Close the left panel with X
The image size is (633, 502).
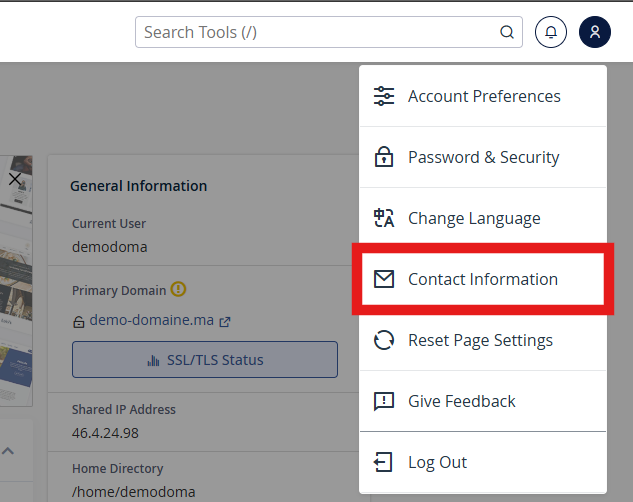pyautogui.click(x=15, y=179)
